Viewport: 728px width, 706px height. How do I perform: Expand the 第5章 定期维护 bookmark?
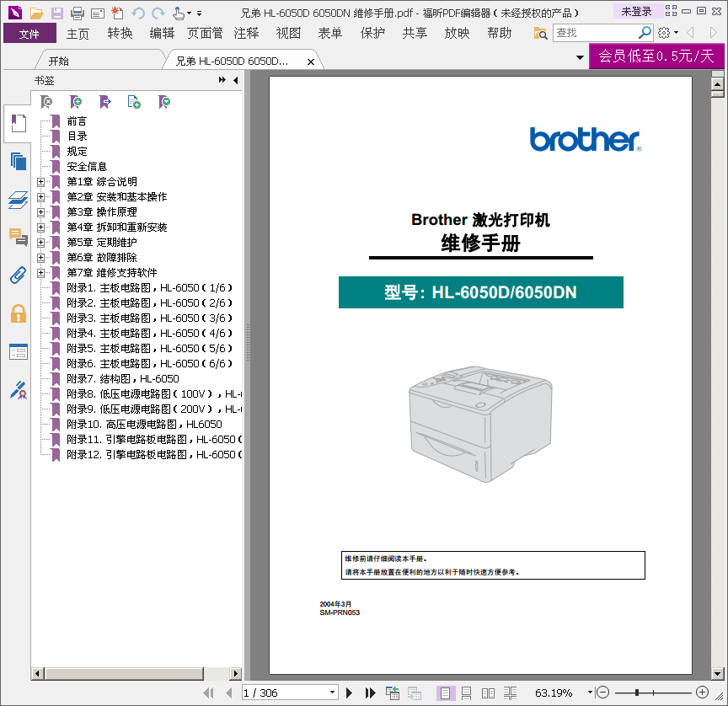click(x=40, y=243)
